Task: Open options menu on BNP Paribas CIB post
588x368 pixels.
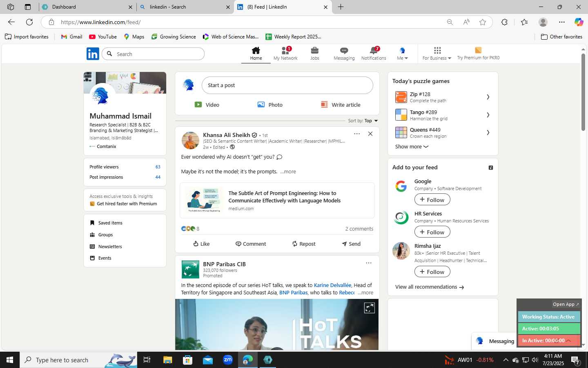Action: click(x=369, y=263)
